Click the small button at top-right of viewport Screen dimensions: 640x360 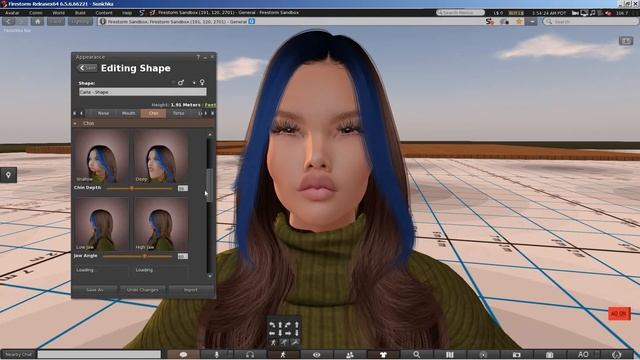tap(626, 40)
